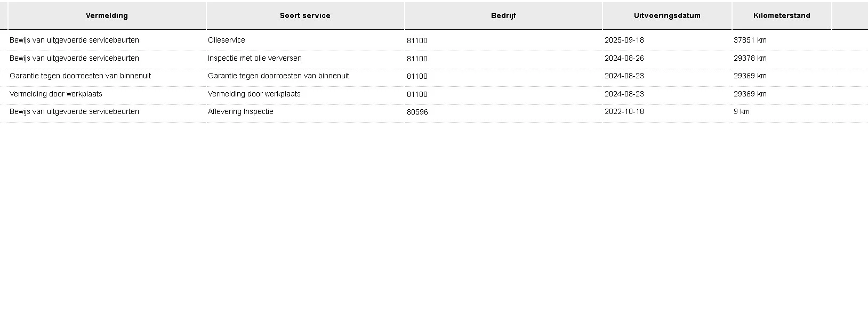
Task: Select the date 2025-09-18
Action: coord(624,40)
